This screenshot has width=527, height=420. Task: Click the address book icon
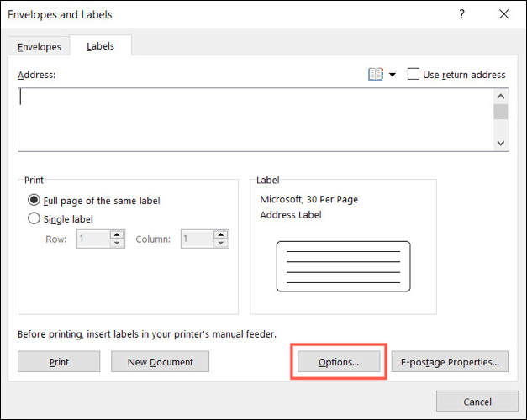click(375, 75)
